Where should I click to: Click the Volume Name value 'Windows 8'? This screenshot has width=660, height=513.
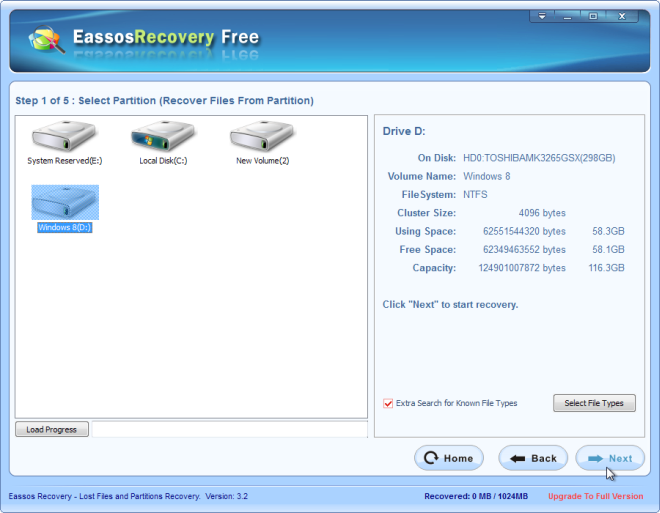(x=487, y=176)
